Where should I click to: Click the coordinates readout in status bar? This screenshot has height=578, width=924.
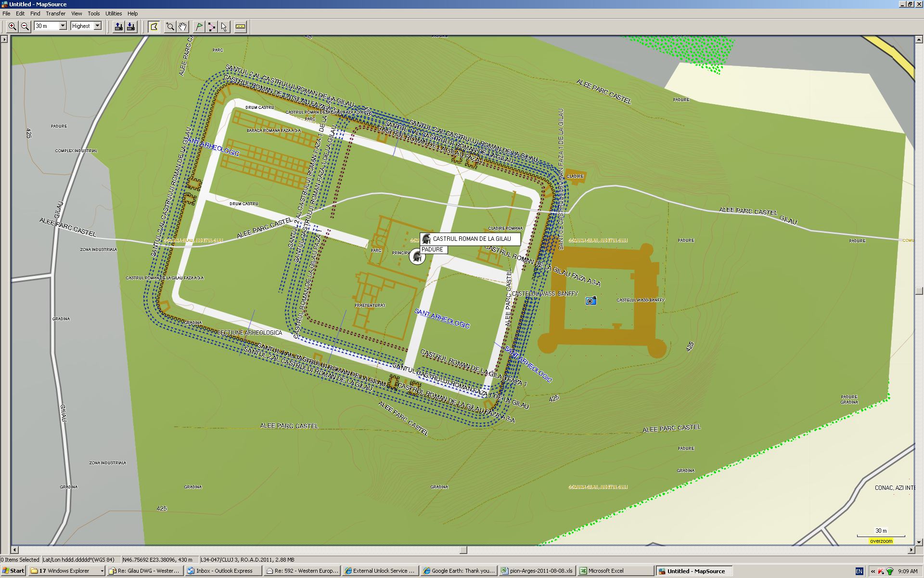(x=159, y=560)
